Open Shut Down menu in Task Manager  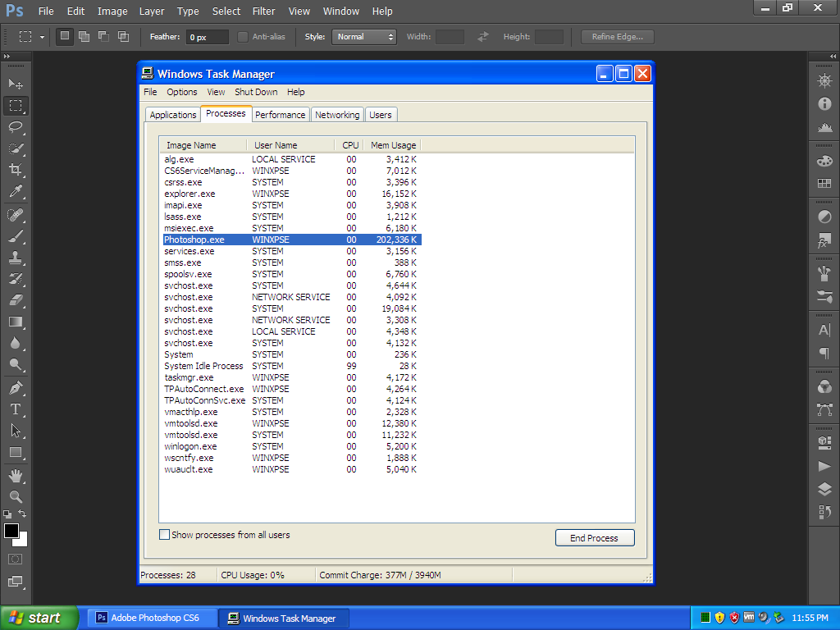coord(256,92)
